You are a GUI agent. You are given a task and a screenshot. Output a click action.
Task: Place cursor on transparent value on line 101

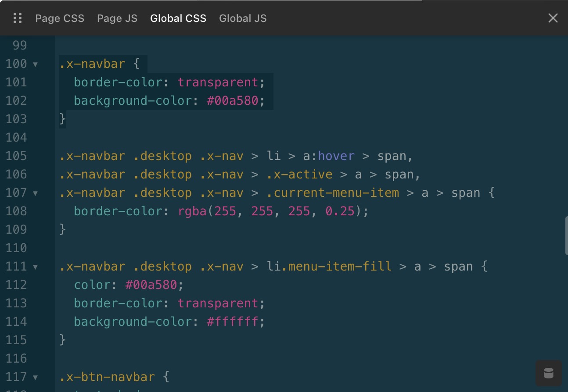(218, 82)
